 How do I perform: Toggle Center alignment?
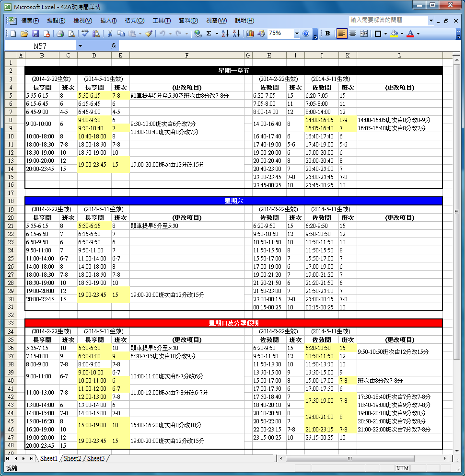pyautogui.click(x=353, y=34)
